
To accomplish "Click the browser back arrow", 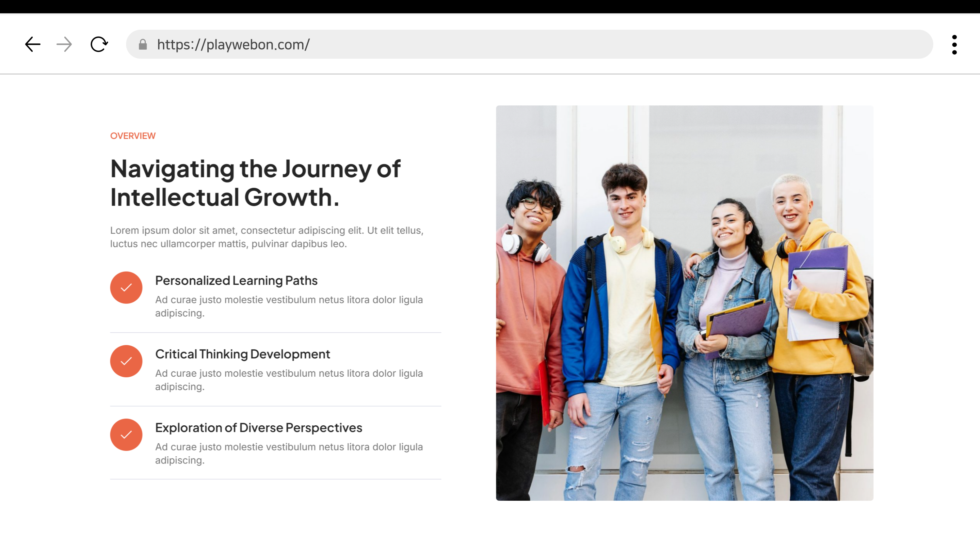I will coord(33,44).
